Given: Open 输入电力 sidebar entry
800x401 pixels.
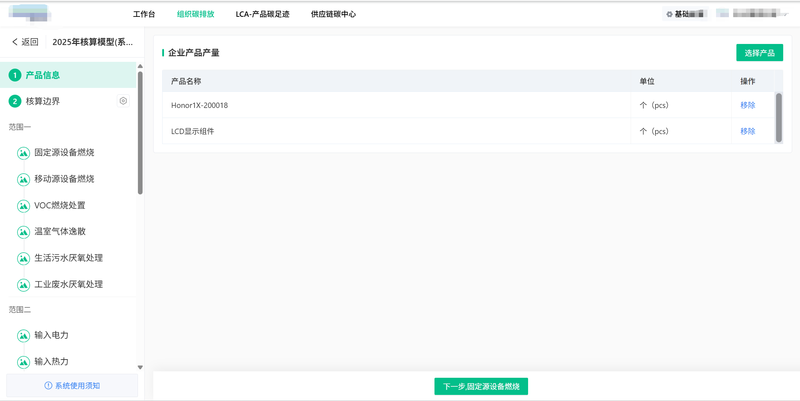Looking at the screenshot, I should point(51,335).
